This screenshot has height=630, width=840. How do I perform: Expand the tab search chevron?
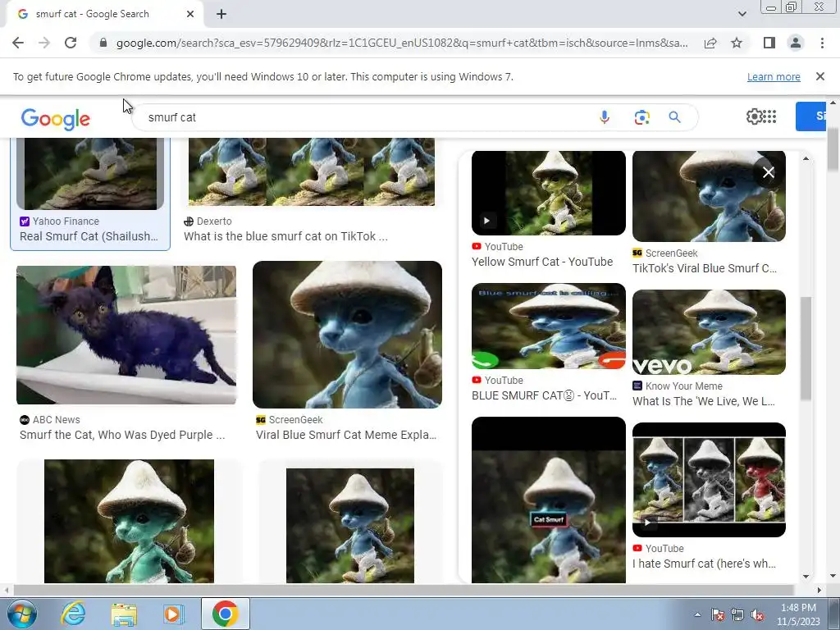coord(742,14)
